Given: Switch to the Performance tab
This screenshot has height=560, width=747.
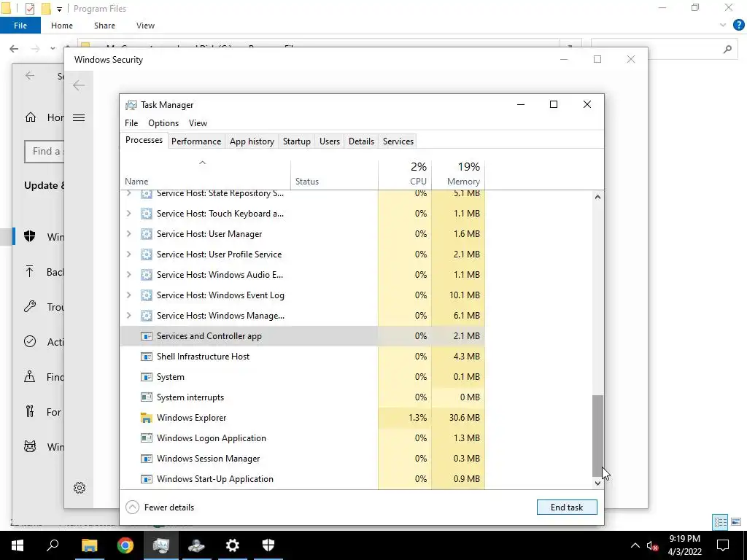Looking at the screenshot, I should click(x=196, y=141).
